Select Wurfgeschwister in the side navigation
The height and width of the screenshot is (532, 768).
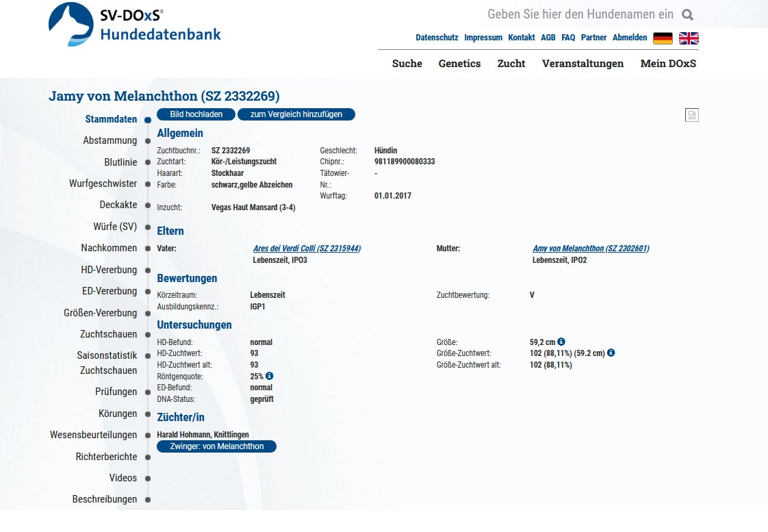(103, 183)
